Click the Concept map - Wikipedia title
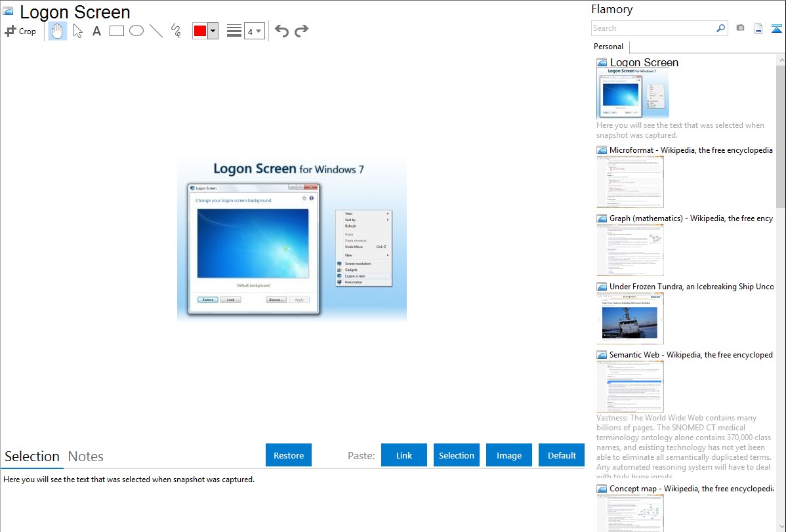Image resolution: width=786 pixels, height=532 pixels. click(x=692, y=488)
